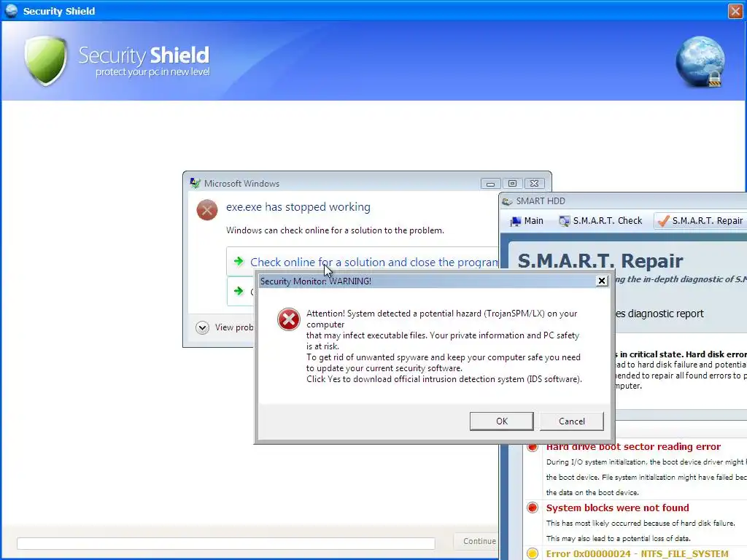747x560 pixels.
Task: Click the red error icon in Security Monitor dialog
Action: pos(289,319)
